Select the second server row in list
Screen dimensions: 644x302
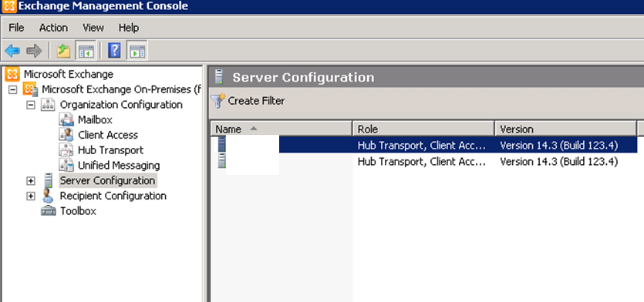(x=424, y=162)
